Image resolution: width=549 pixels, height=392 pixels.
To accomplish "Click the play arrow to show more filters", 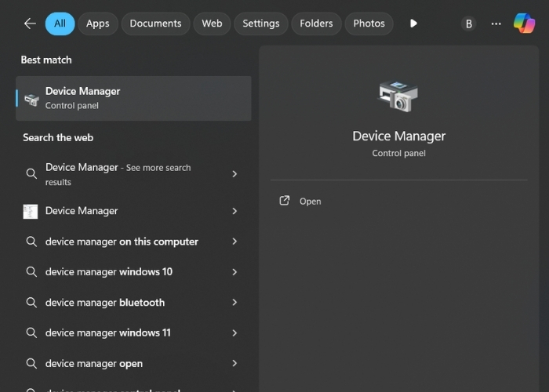I will (x=413, y=24).
